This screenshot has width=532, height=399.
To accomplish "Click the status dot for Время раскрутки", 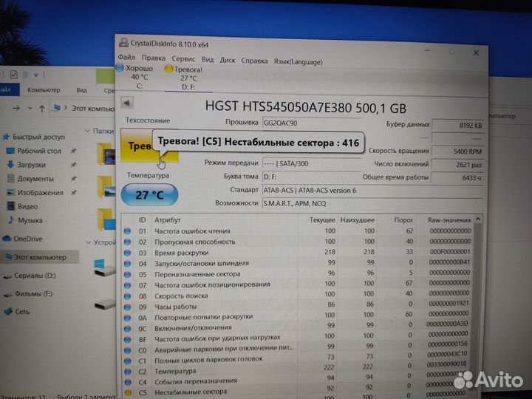I will click(x=128, y=253).
